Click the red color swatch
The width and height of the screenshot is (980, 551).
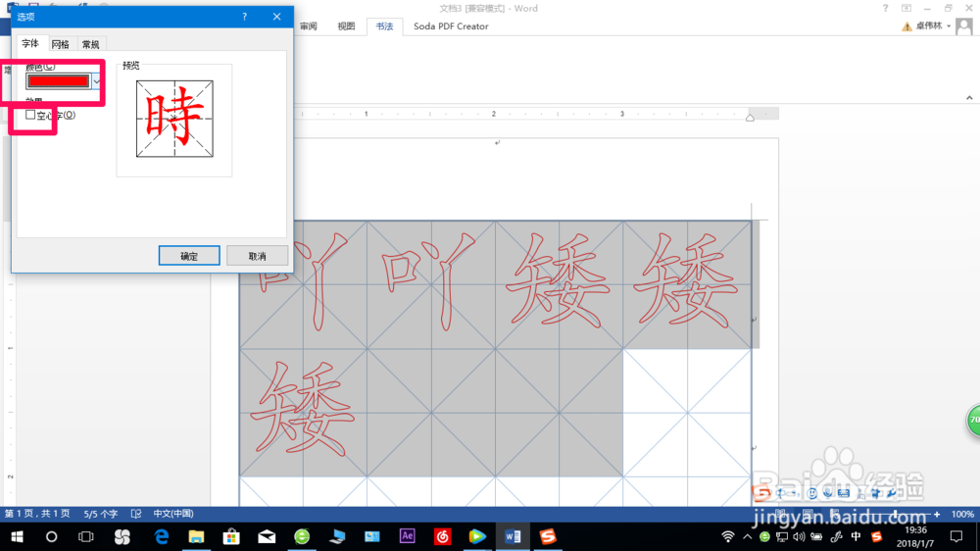point(58,81)
